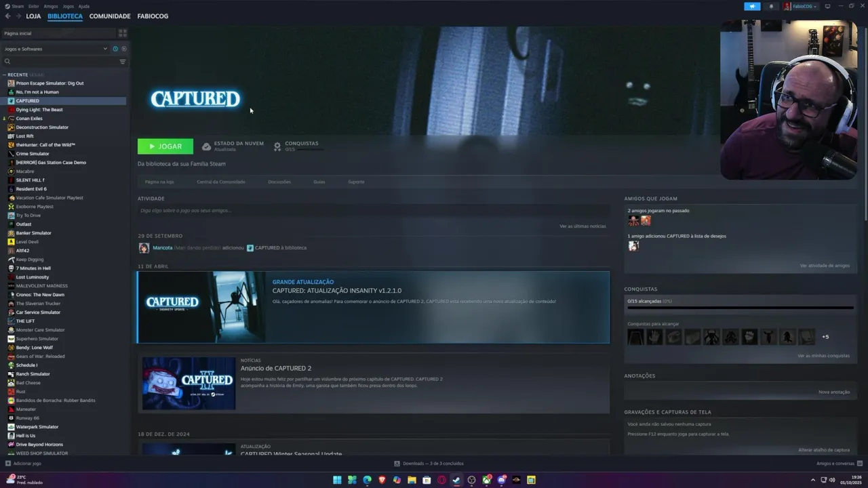
Task: Open the Estado da Nuvem cloud status
Action: (233, 146)
